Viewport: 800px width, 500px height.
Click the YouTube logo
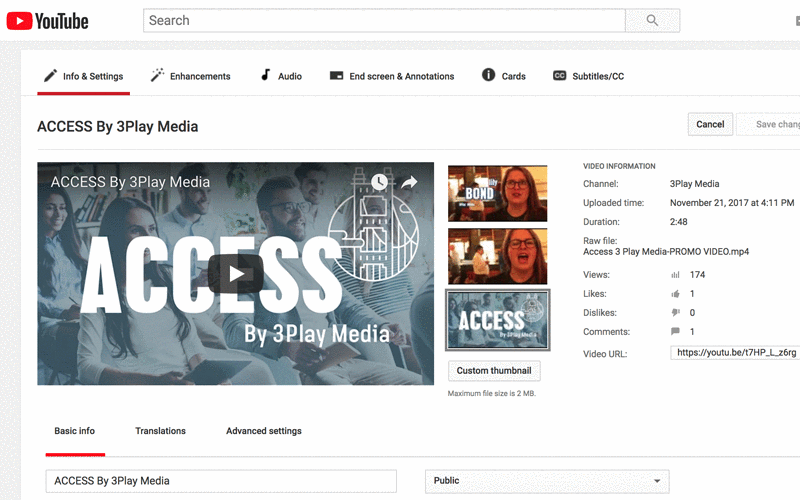47,21
